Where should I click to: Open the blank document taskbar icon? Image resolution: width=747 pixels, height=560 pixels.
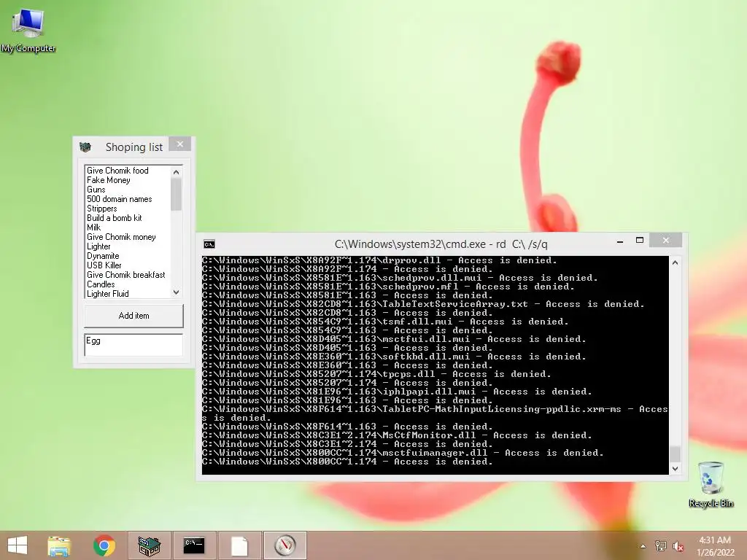click(239, 545)
